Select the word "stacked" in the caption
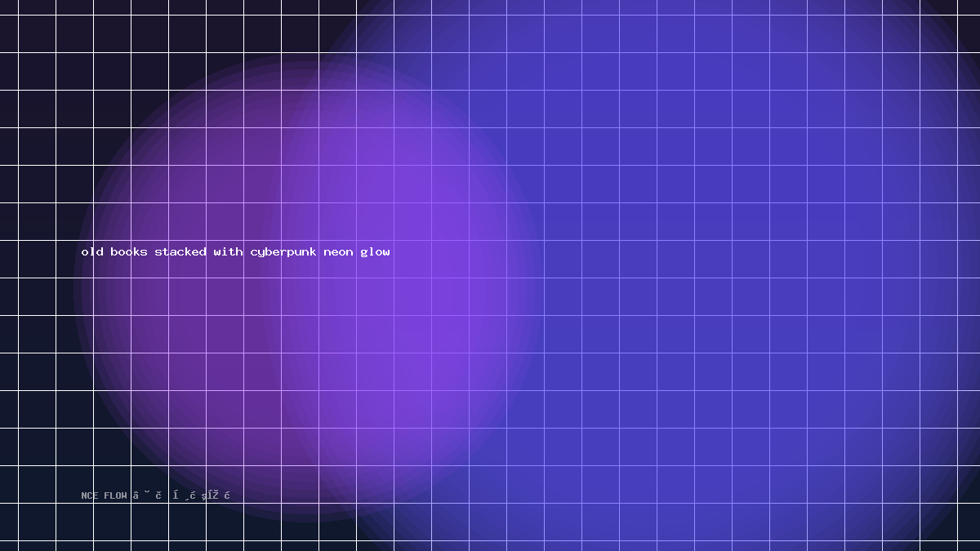This screenshot has width=980, height=551. [x=180, y=251]
